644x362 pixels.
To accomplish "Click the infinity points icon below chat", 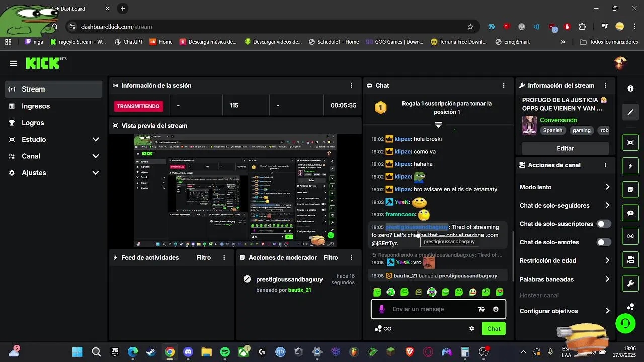I will pos(387,329).
